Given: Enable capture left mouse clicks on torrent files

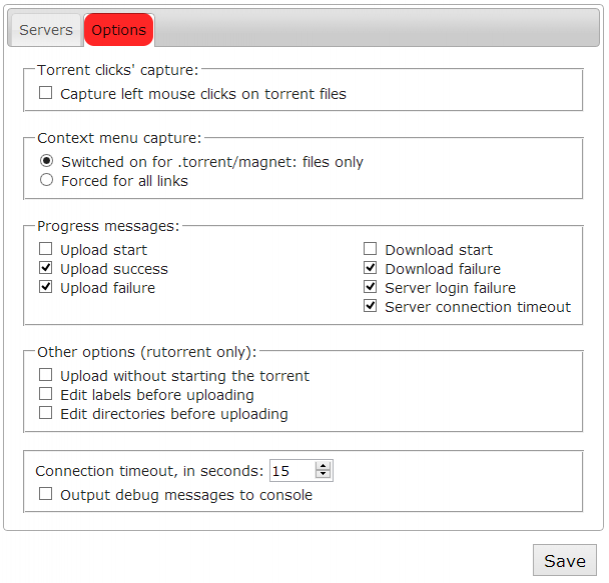Looking at the screenshot, I should pyautogui.click(x=46, y=94).
